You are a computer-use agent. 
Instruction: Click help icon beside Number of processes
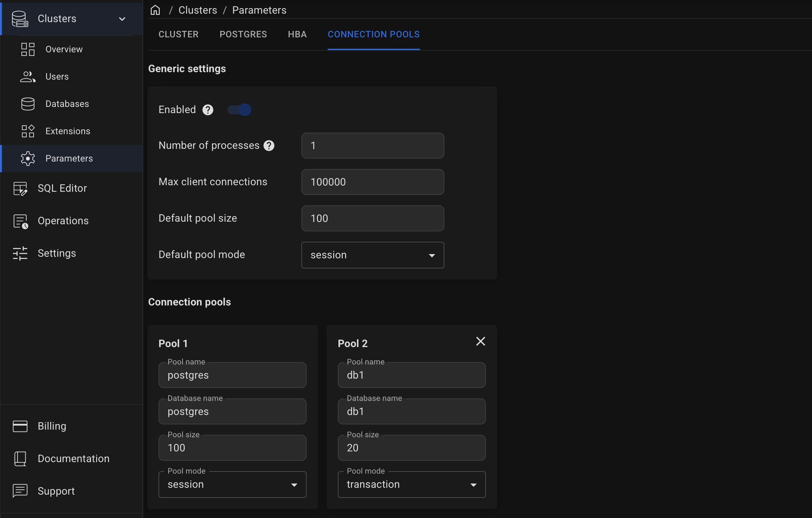click(269, 146)
